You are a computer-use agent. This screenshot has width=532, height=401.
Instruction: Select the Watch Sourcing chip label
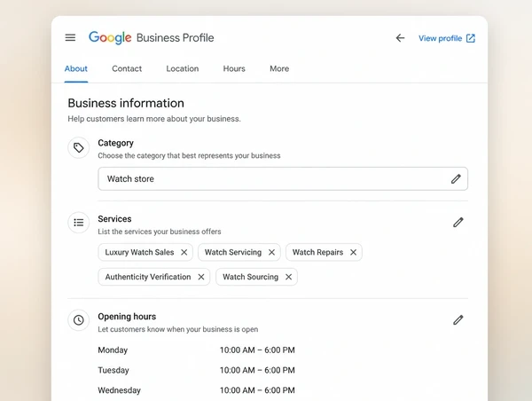pos(250,277)
